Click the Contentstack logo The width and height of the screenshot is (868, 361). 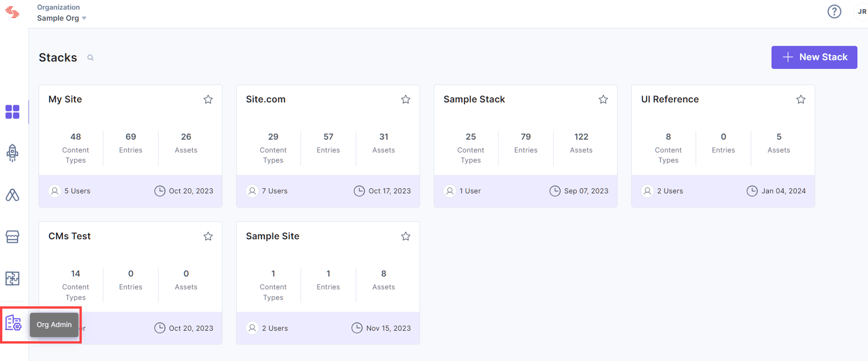point(12,12)
